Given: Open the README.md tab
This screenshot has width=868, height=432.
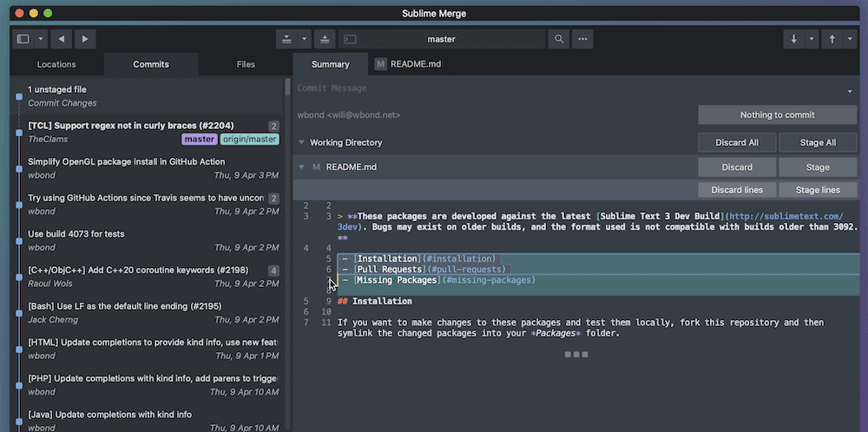Looking at the screenshot, I should 408,64.
